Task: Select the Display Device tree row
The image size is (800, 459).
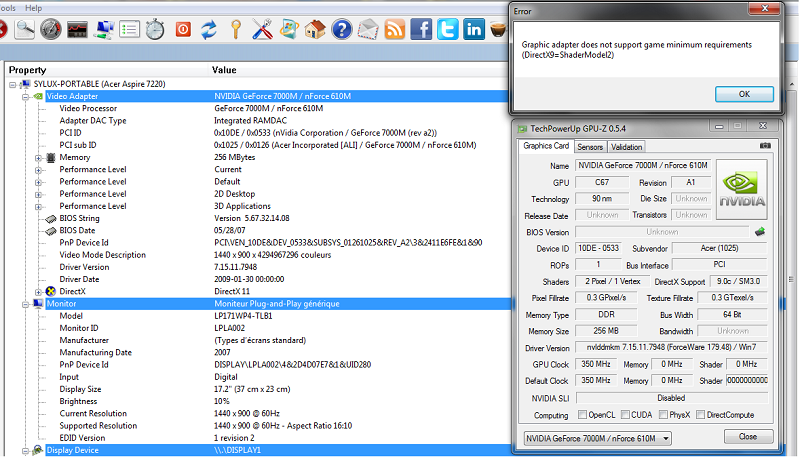Action: pos(278,450)
